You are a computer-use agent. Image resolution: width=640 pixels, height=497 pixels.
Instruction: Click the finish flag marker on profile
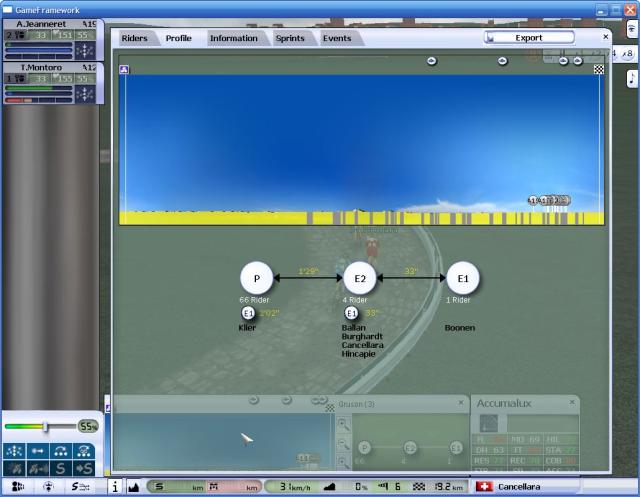point(598,70)
